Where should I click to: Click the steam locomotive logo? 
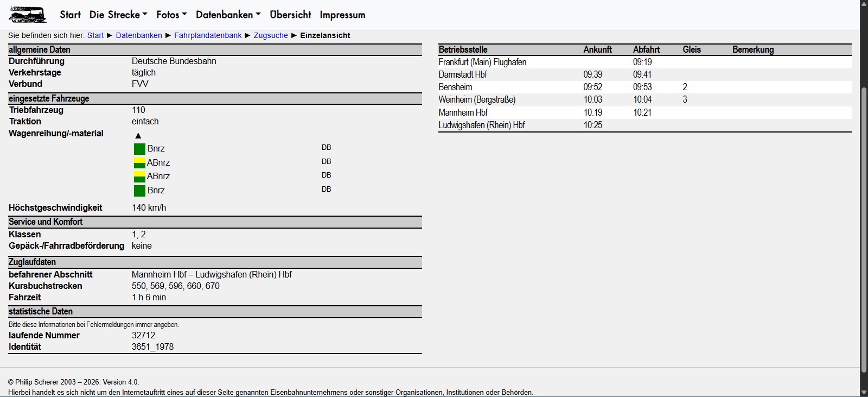[28, 15]
